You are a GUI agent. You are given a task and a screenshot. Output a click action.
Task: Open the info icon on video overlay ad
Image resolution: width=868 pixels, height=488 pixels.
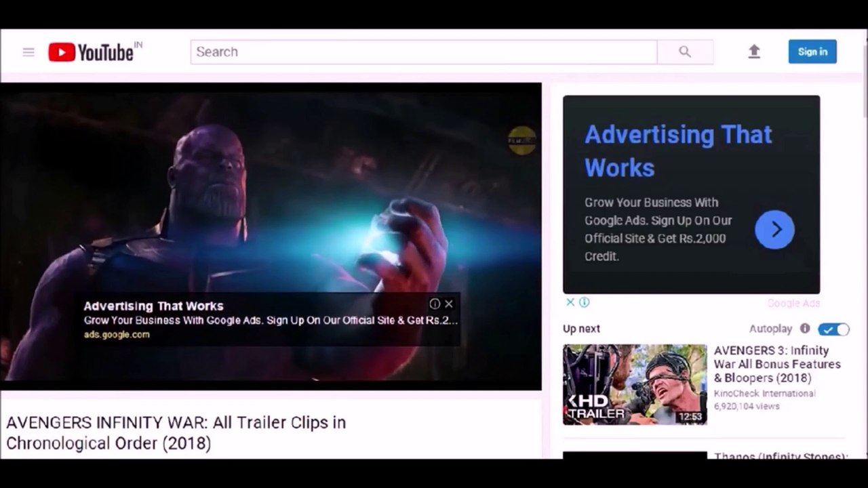click(x=435, y=304)
